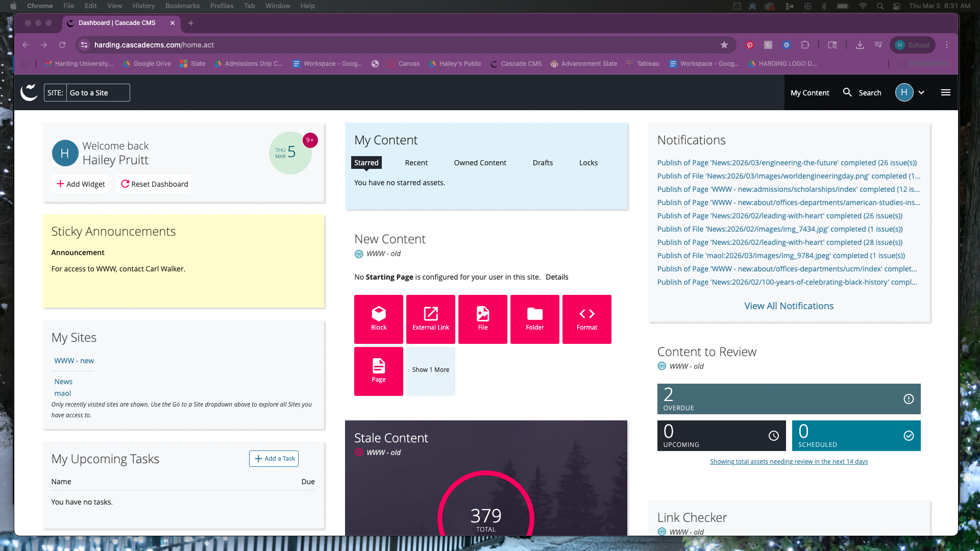Create a new File asset
980x551 pixels.
[x=482, y=319]
